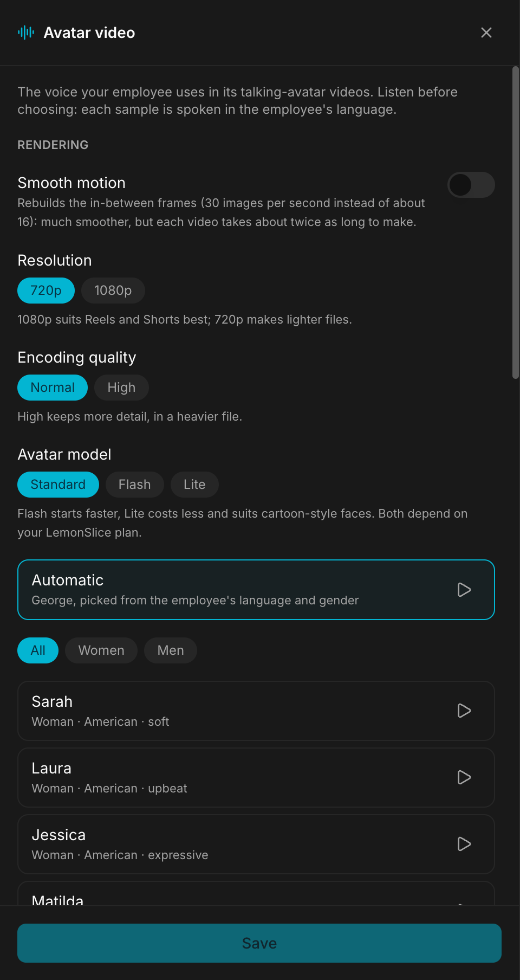Click the Encoding quality heading
This screenshot has width=520, height=980.
(77, 358)
